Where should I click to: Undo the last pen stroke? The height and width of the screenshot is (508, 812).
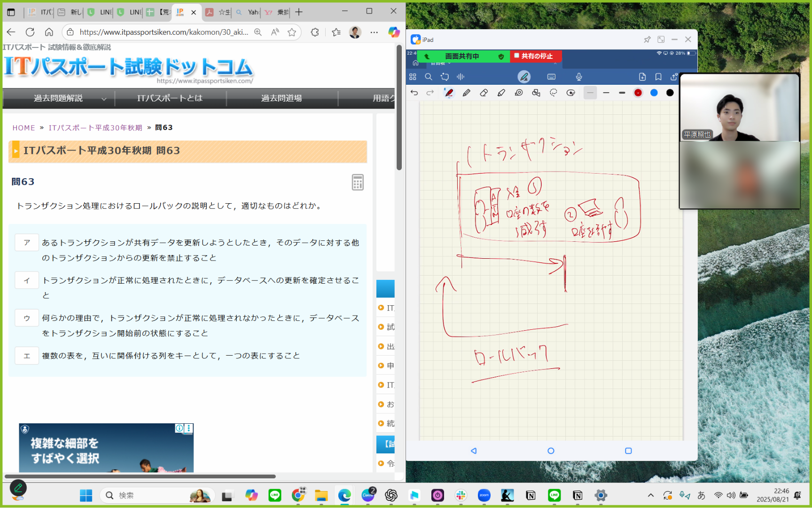(x=414, y=93)
